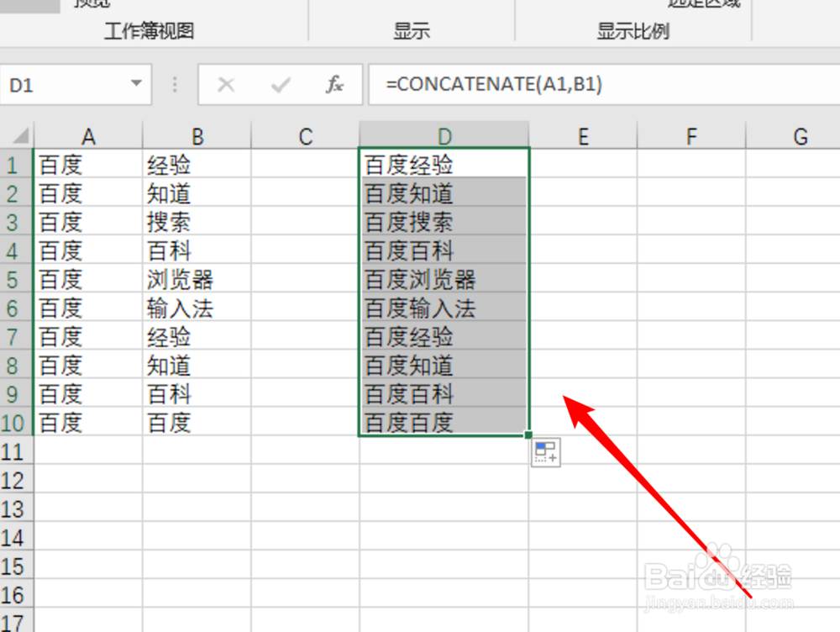Select column F header
This screenshot has width=840, height=632.
(691, 136)
